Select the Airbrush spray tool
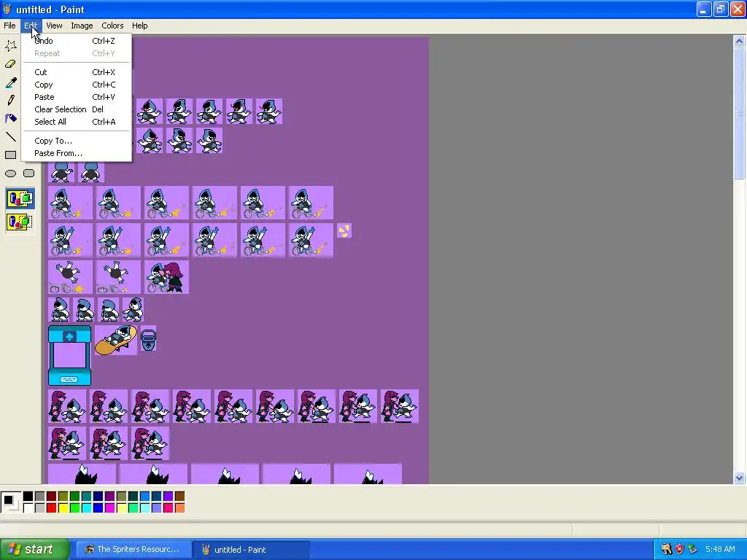Image resolution: width=747 pixels, height=560 pixels. (x=10, y=119)
